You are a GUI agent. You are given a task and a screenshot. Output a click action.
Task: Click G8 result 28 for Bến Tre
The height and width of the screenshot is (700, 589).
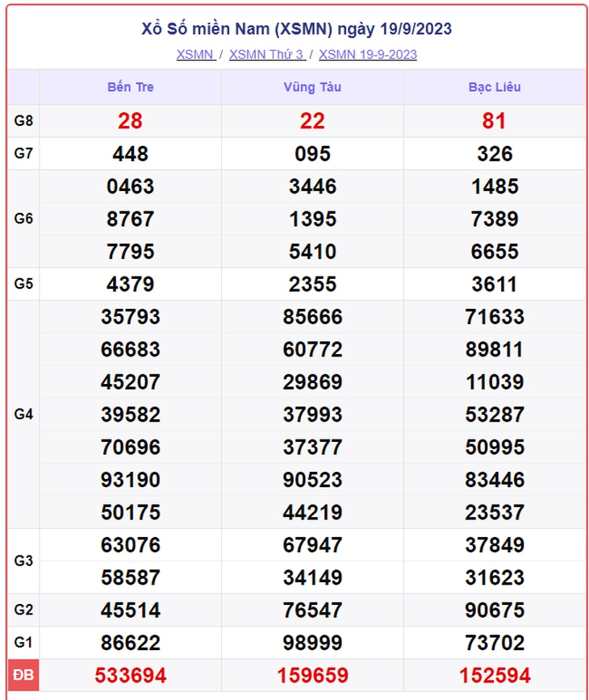[x=131, y=121]
